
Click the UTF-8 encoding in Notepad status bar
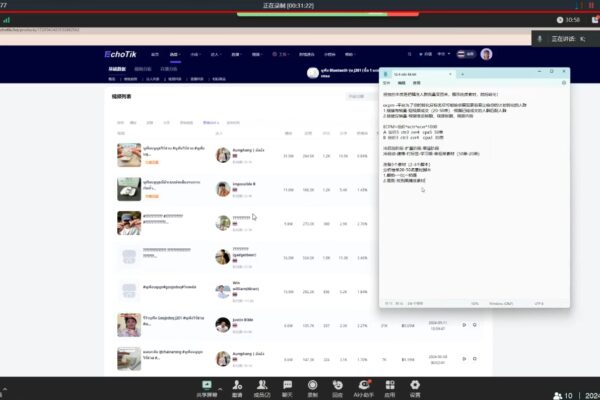[539, 304]
